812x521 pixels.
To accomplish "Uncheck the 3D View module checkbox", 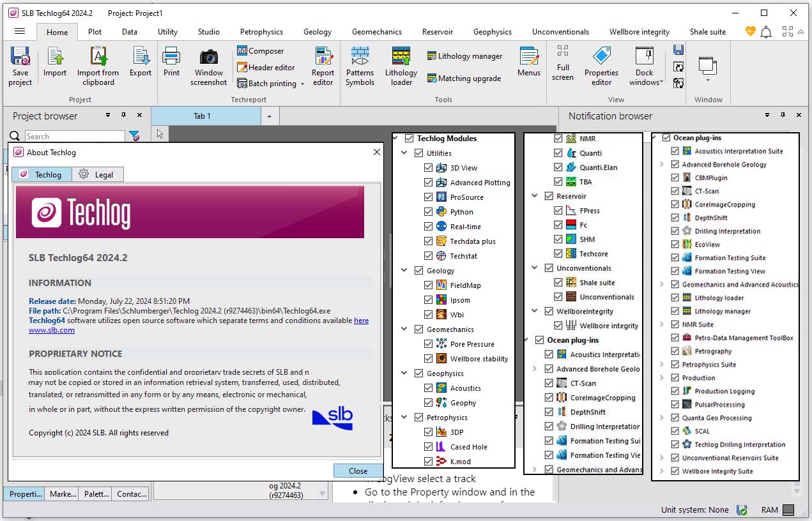I will [429, 168].
